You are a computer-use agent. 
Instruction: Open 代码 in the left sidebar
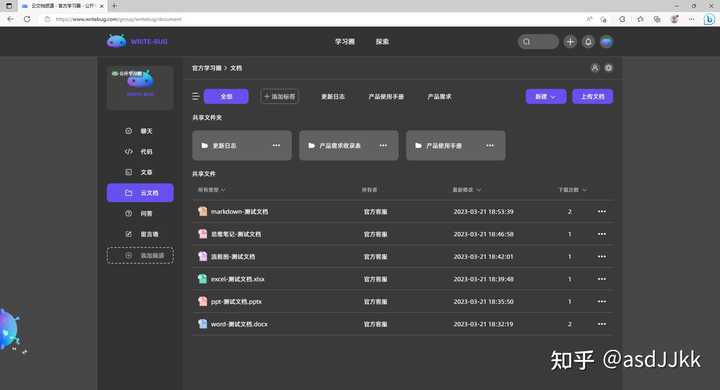140,152
